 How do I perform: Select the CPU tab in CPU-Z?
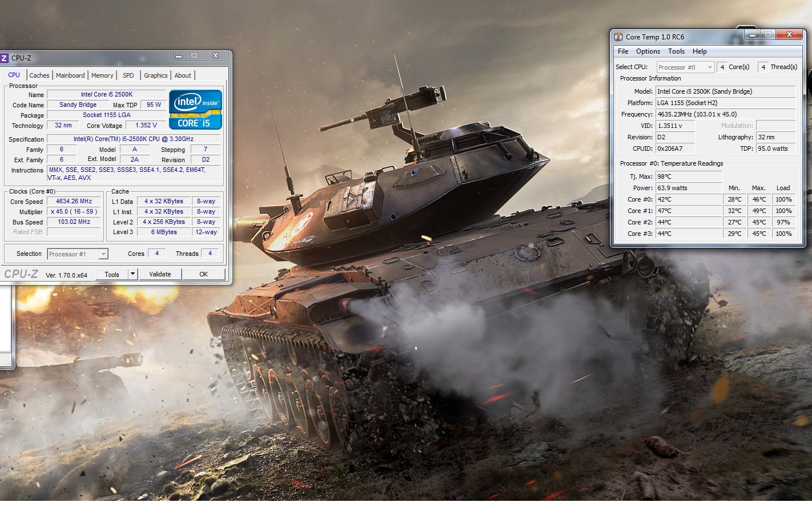click(x=14, y=75)
